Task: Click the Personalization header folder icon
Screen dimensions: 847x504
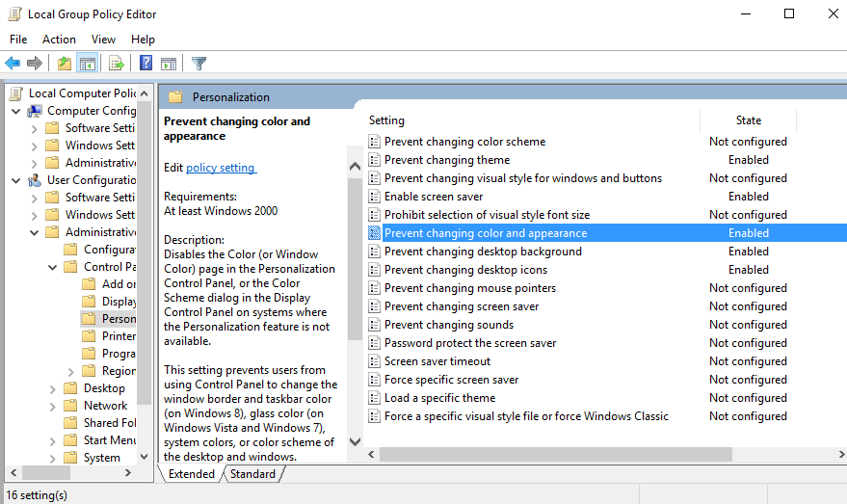Action: point(175,97)
